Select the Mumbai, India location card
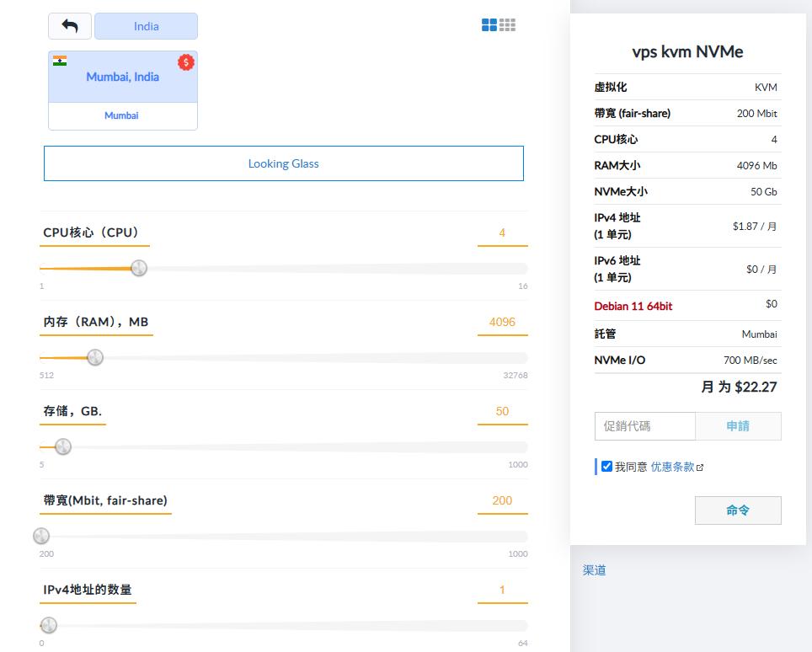This screenshot has width=812, height=652. click(x=123, y=77)
